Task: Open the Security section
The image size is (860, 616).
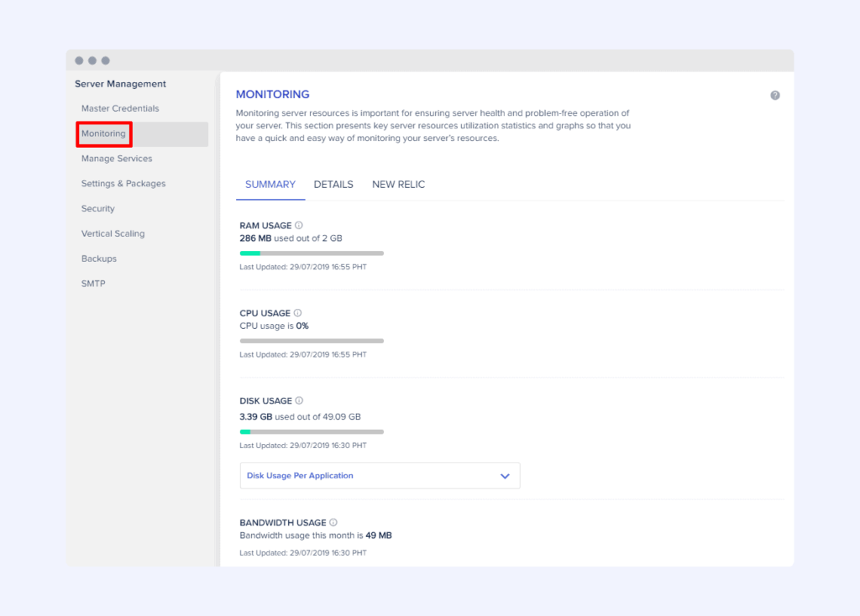Action: 98,209
